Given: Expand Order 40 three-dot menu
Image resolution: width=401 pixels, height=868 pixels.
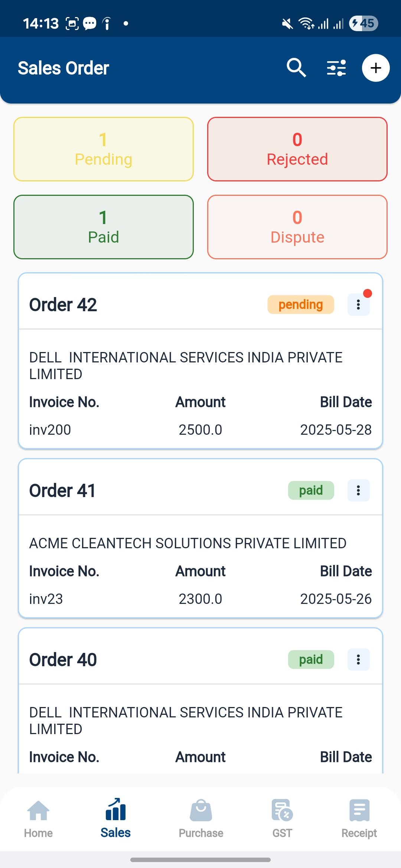Looking at the screenshot, I should click(x=358, y=660).
